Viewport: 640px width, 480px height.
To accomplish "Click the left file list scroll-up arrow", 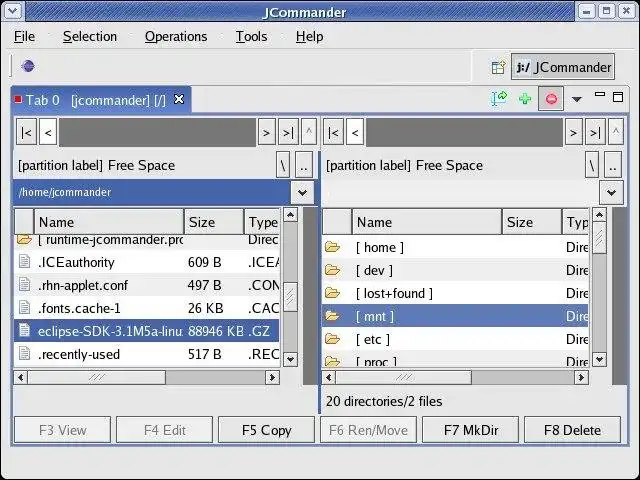I will click(290, 215).
